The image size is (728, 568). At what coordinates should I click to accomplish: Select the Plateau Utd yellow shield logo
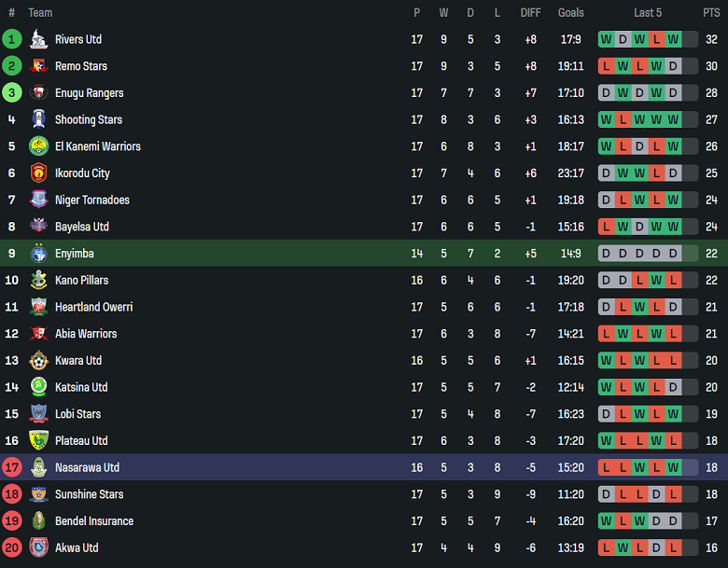pyautogui.click(x=38, y=440)
